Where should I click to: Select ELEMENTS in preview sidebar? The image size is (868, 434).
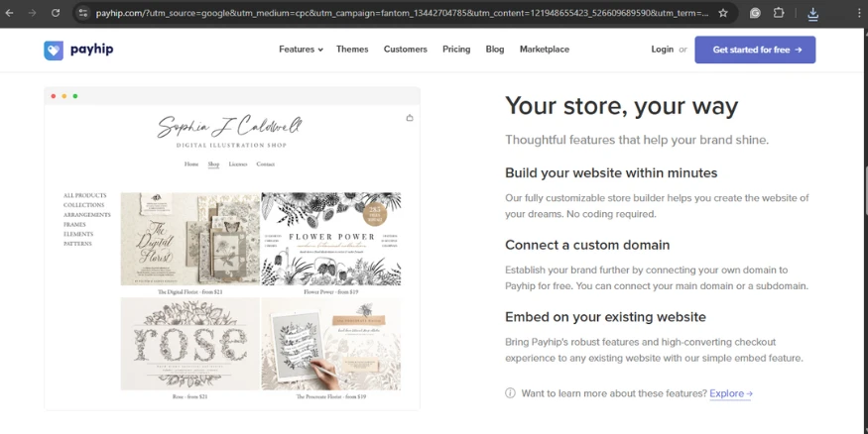[x=78, y=234]
